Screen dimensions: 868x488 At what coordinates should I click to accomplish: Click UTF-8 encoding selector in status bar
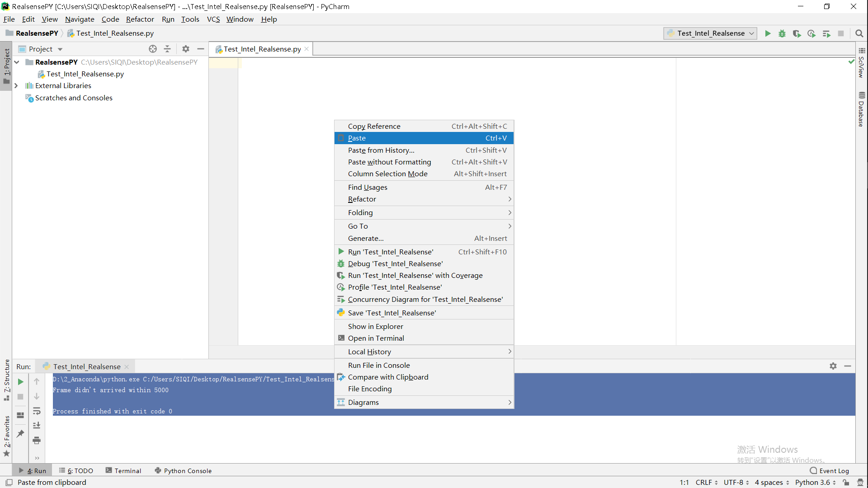tap(736, 483)
